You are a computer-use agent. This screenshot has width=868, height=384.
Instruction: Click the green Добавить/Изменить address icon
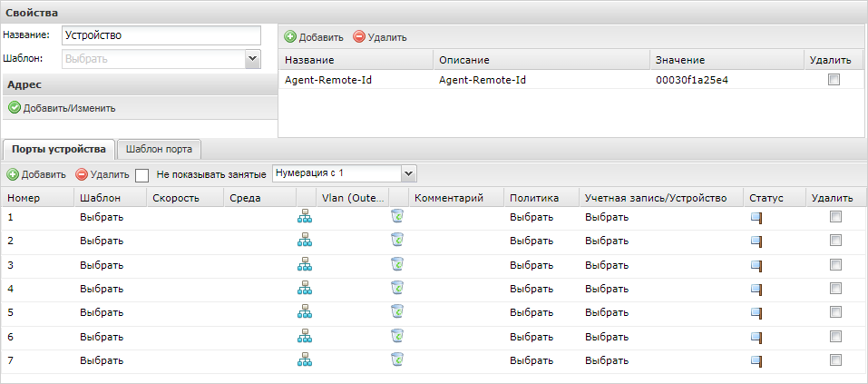click(15, 108)
